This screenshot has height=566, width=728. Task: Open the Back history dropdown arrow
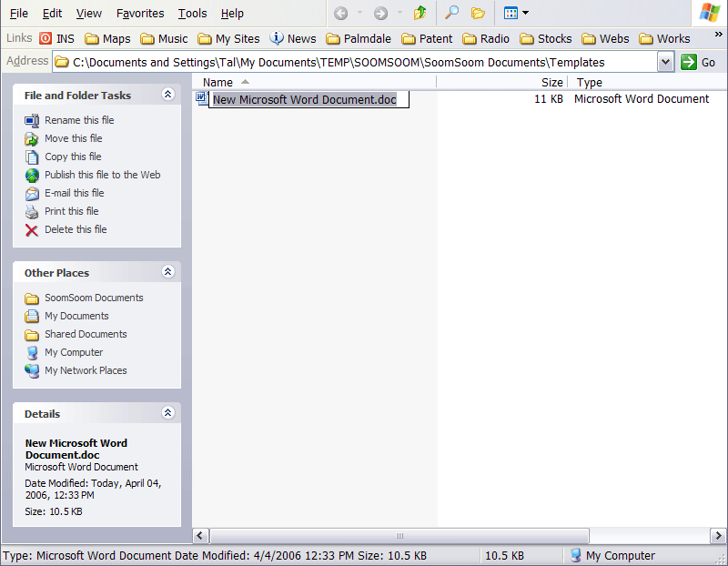pyautogui.click(x=359, y=13)
